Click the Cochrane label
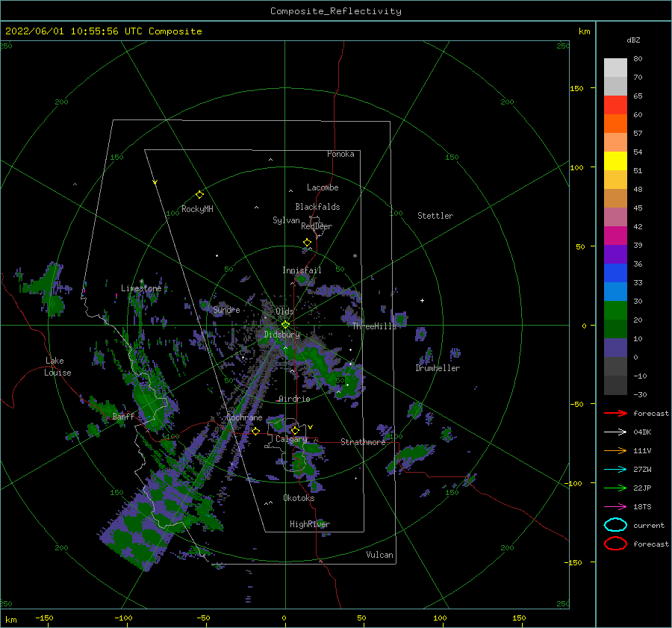Viewport: 672px width, 628px height. click(244, 417)
